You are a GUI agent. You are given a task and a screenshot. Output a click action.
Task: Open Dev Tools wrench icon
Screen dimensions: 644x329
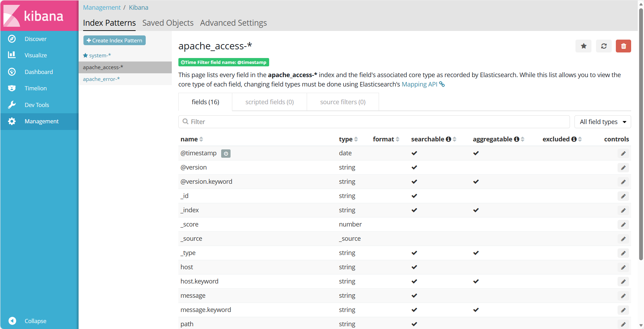pyautogui.click(x=12, y=105)
